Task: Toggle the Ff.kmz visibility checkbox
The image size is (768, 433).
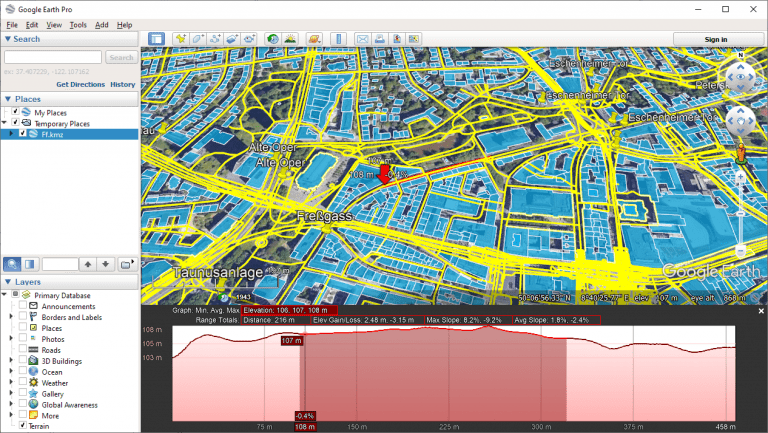Action: coord(23,133)
